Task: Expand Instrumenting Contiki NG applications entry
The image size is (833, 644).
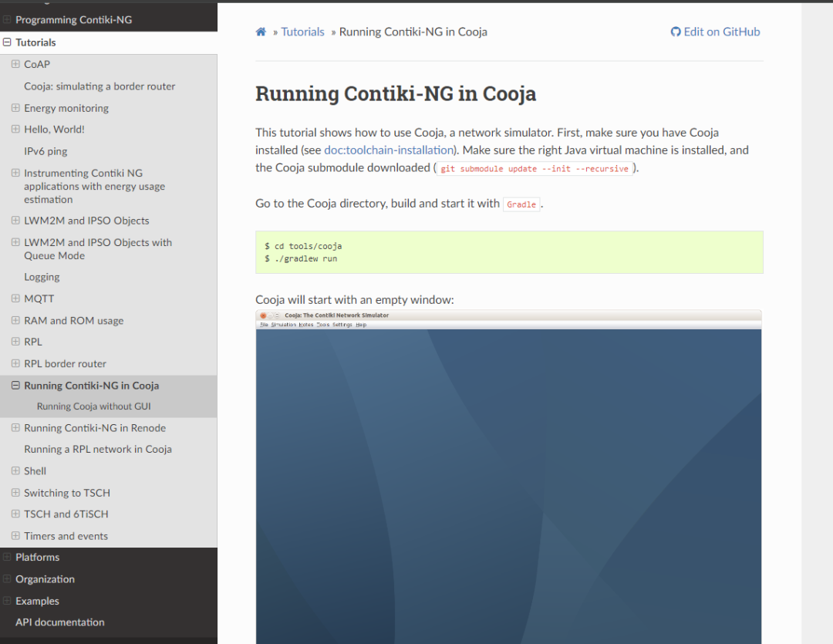Action: pos(15,173)
